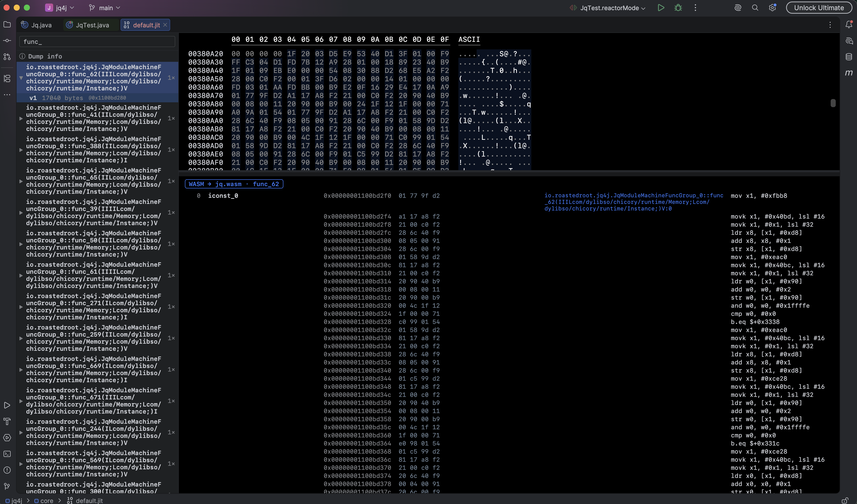This screenshot has height=504, width=857.
Task: Expand the func_271 tree entry
Action: pyautogui.click(x=21, y=307)
